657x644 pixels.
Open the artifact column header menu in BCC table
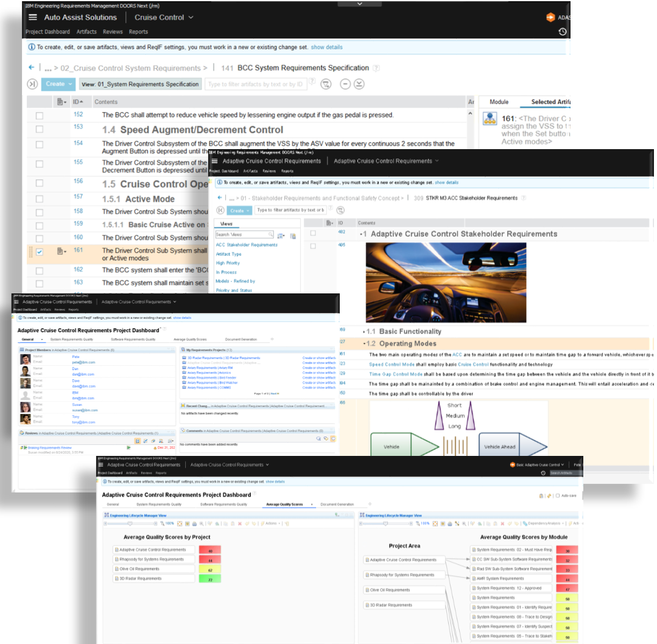[61, 102]
